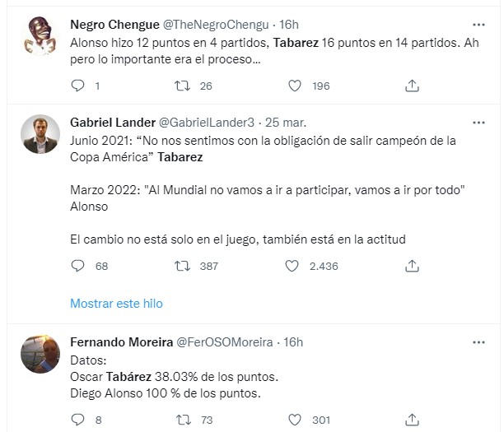Open Gabriel Lander's profile avatar
This screenshot has width=504, height=432.
click(40, 133)
